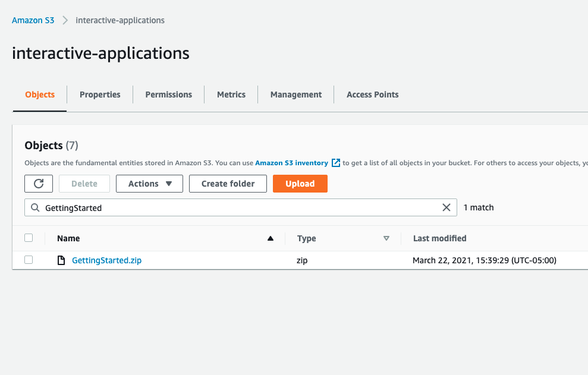
Task: Click the Last modified column header
Action: (439, 238)
